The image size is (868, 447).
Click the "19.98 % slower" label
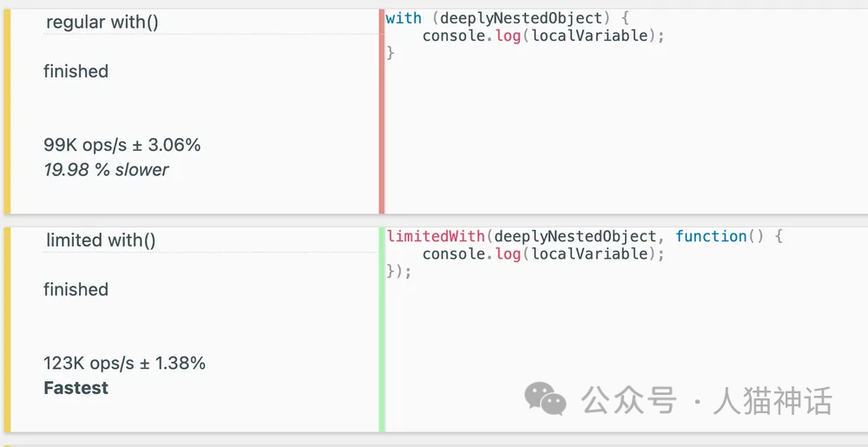106,170
